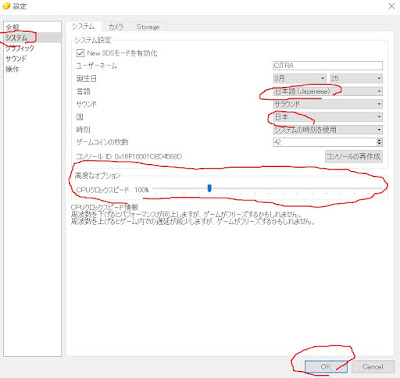Click the 高度なオプション group heading
Image resolution: width=400 pixels, height=378 pixels.
pos(97,175)
